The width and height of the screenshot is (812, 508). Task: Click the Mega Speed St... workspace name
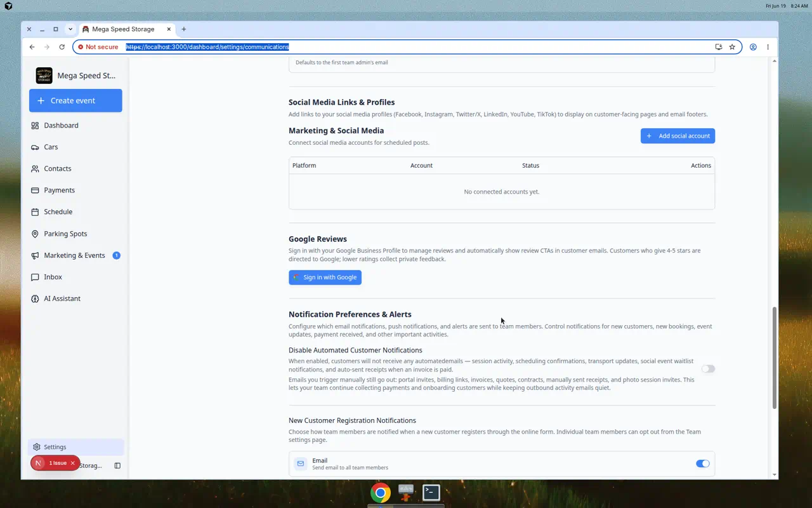[x=87, y=76]
